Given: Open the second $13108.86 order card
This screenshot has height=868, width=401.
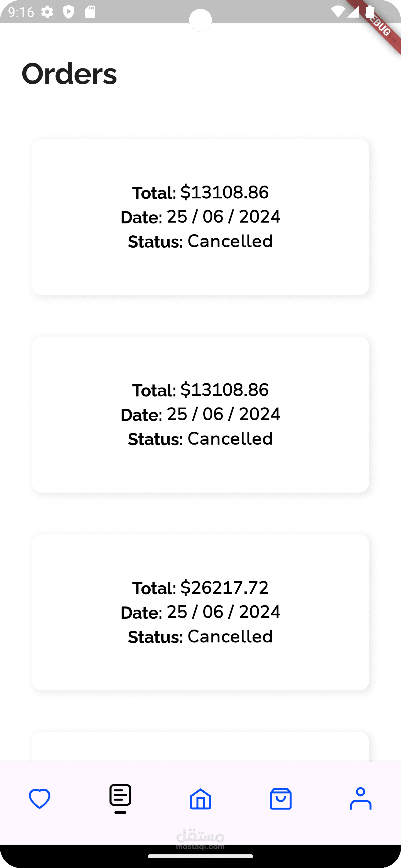Looking at the screenshot, I should pos(201,415).
